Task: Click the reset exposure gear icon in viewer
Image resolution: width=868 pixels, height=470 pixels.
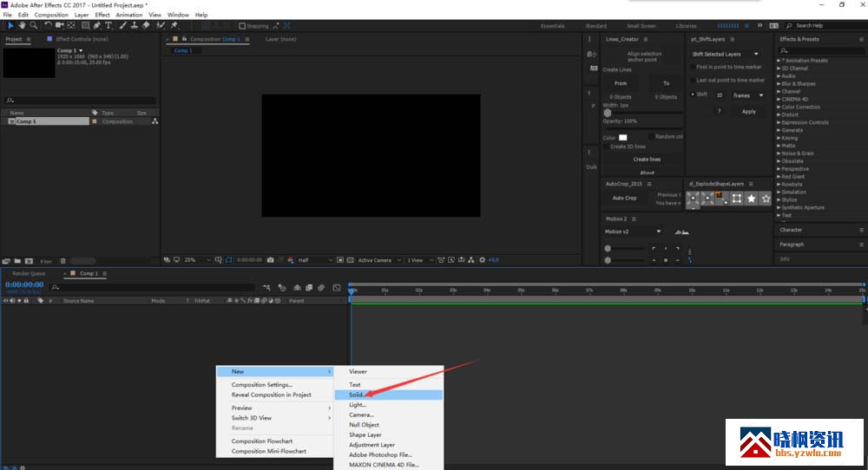Action: (482, 260)
